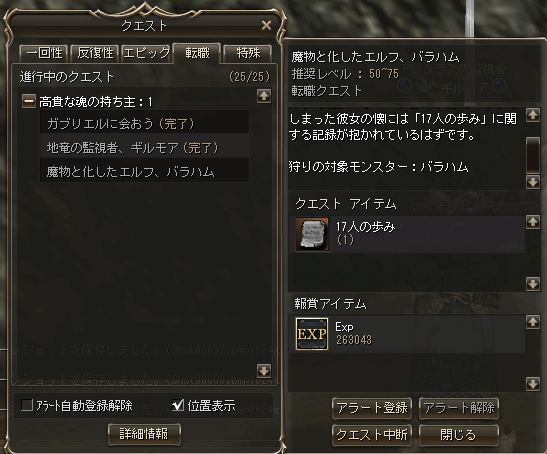Click the アラート登録 button
This screenshot has height=454, width=547.
[372, 408]
